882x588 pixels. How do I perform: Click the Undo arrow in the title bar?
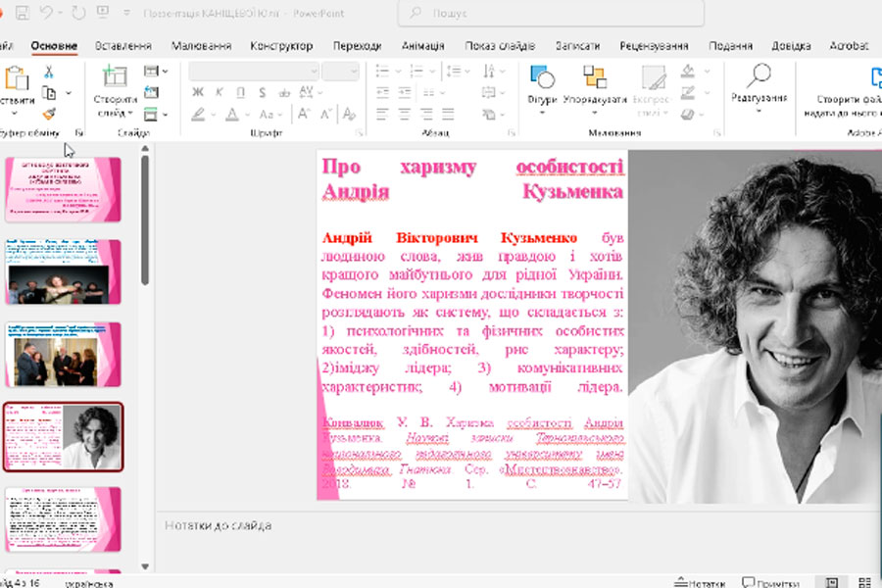click(x=47, y=14)
